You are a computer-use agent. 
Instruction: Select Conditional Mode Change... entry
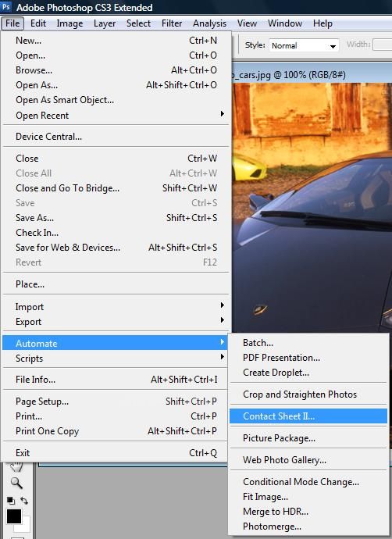[x=308, y=482]
